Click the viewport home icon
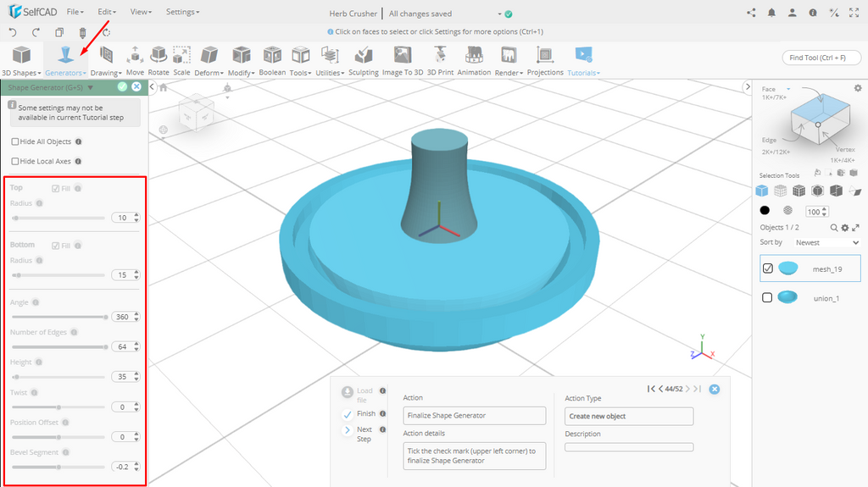The width and height of the screenshot is (868, 487). tap(164, 87)
